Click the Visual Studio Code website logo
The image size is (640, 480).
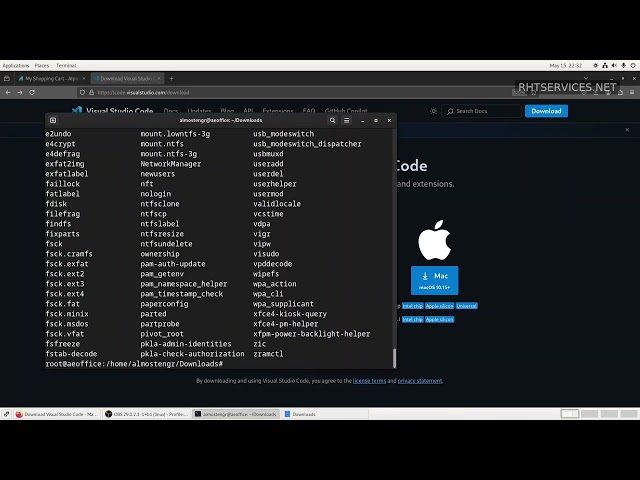(x=112, y=111)
